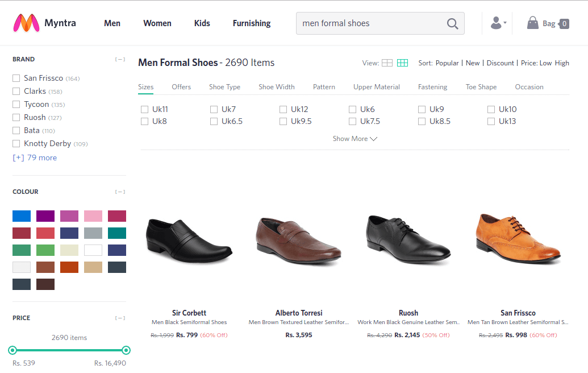Focus the search field with men formal shoes
This screenshot has height=373, width=588.
coord(380,23)
